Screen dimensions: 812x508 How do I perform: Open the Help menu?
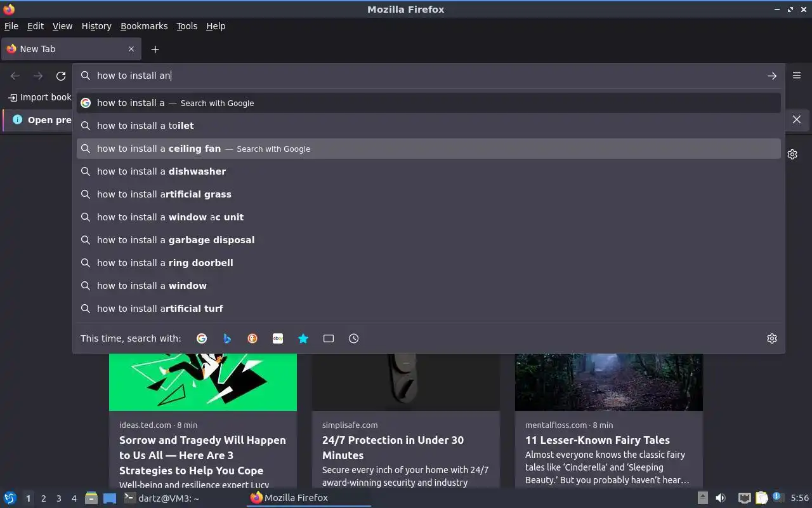pos(216,26)
